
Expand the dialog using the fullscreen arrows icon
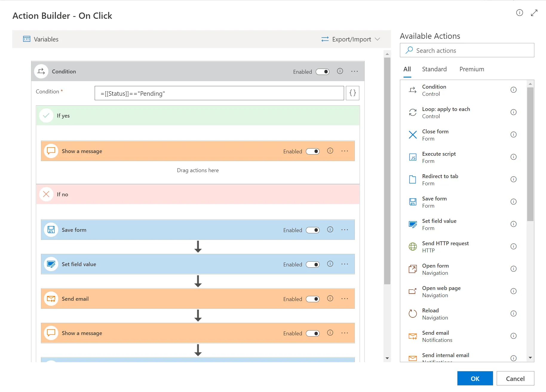pos(534,13)
